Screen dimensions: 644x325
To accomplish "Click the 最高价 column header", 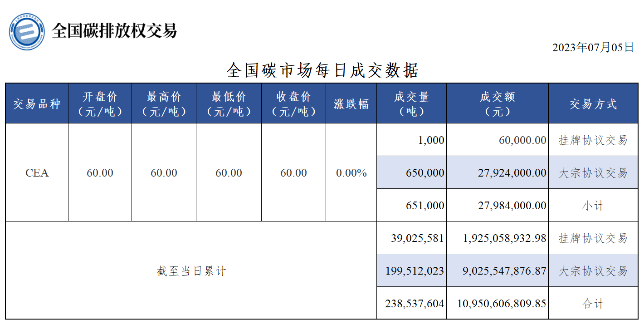I will [164, 103].
